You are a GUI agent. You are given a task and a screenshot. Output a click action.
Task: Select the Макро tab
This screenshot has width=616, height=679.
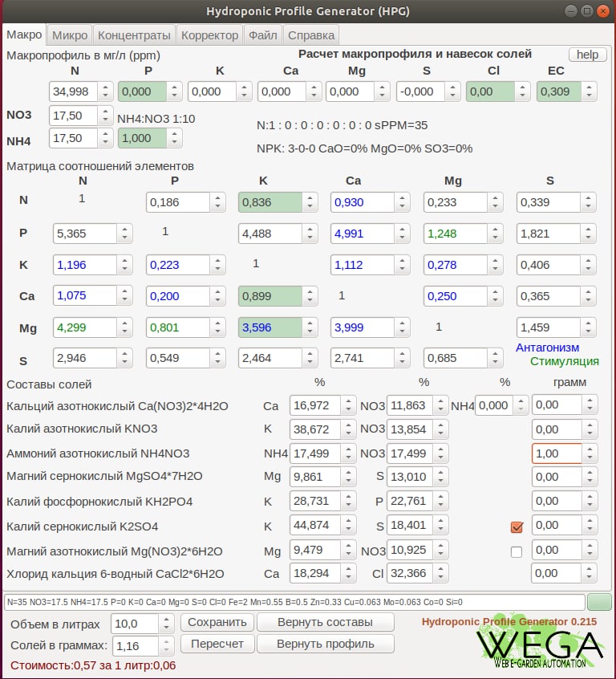(x=24, y=35)
